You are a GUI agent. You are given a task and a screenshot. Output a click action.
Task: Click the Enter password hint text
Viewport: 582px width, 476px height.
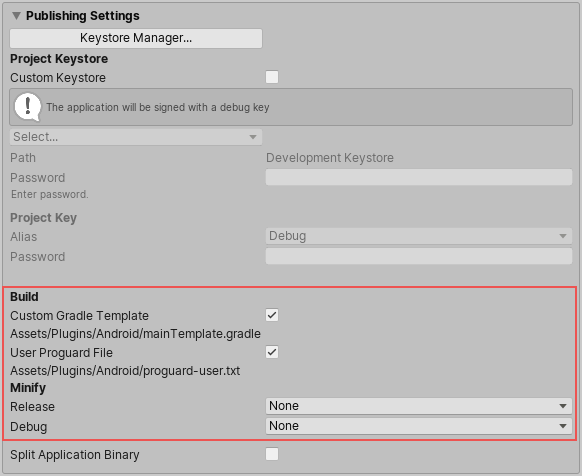(50, 194)
